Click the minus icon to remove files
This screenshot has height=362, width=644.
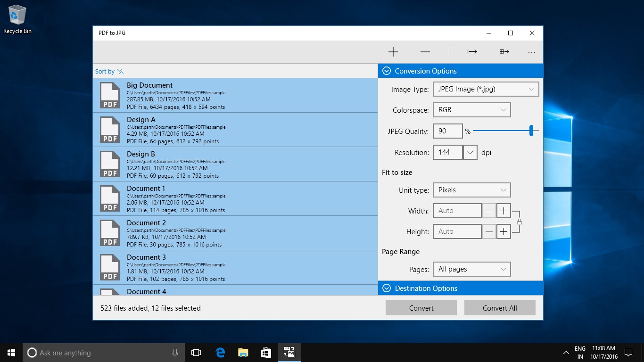(425, 52)
